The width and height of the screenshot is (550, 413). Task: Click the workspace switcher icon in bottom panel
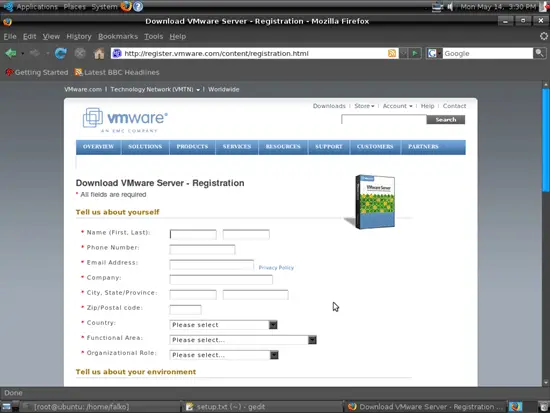(516, 407)
